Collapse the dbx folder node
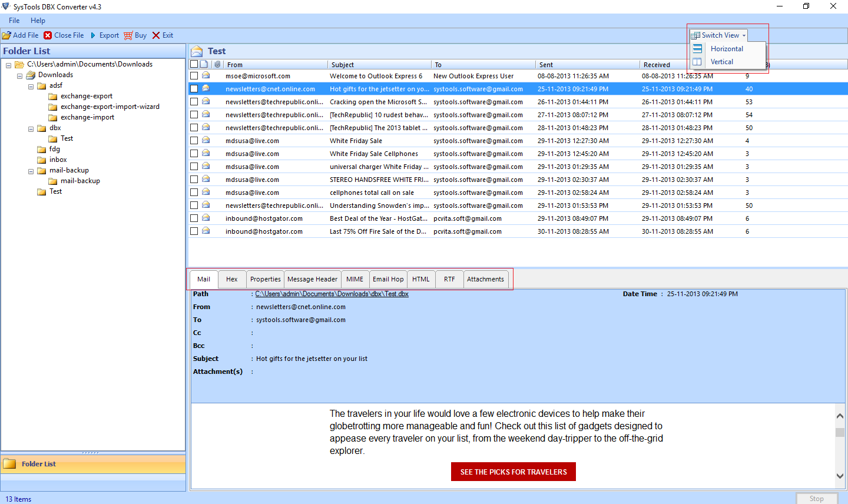The height and width of the screenshot is (504, 848). tap(31, 129)
